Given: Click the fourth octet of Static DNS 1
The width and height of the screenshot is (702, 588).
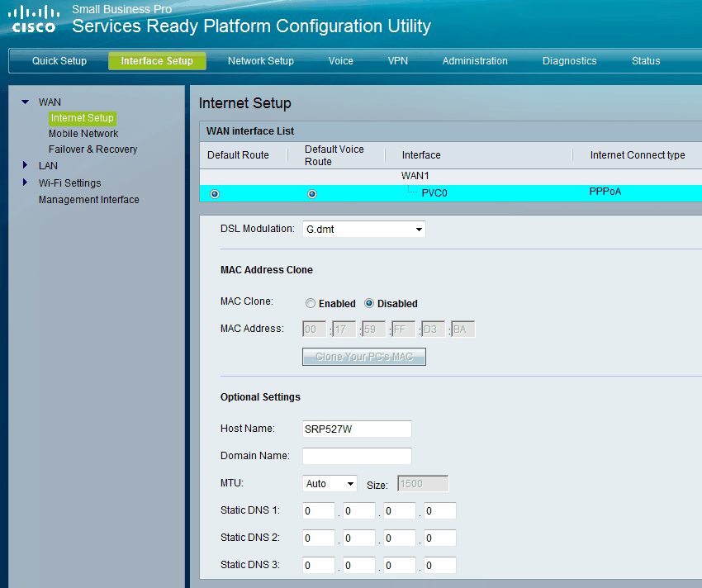Looking at the screenshot, I should pyautogui.click(x=440, y=511).
